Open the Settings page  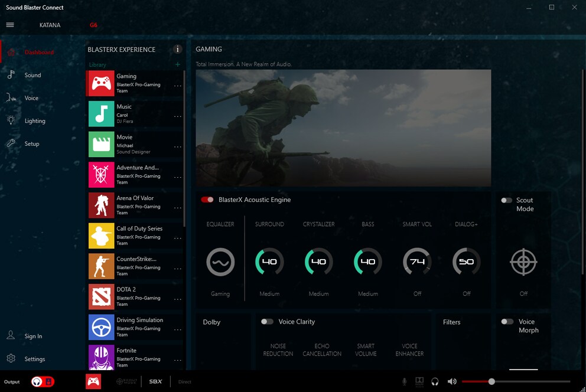tap(35, 359)
